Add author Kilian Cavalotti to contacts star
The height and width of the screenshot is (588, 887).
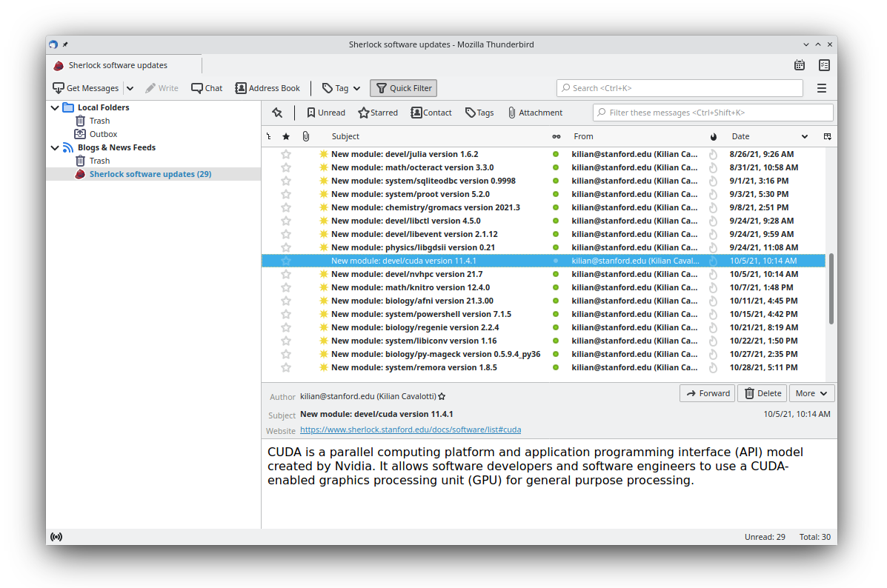442,396
